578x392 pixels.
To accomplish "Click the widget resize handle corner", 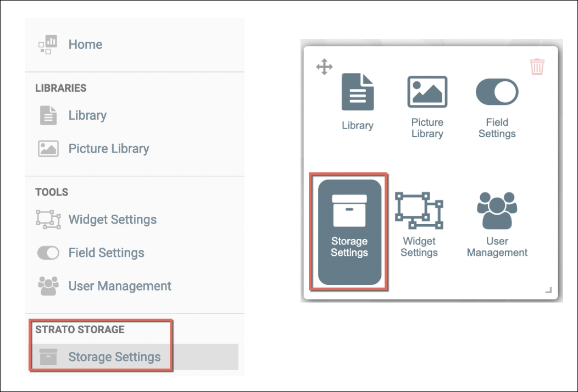I will [548, 290].
